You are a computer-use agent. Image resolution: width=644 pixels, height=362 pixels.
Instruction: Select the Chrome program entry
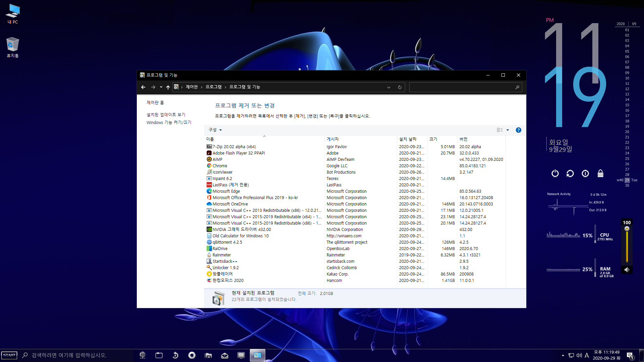(x=356, y=166)
